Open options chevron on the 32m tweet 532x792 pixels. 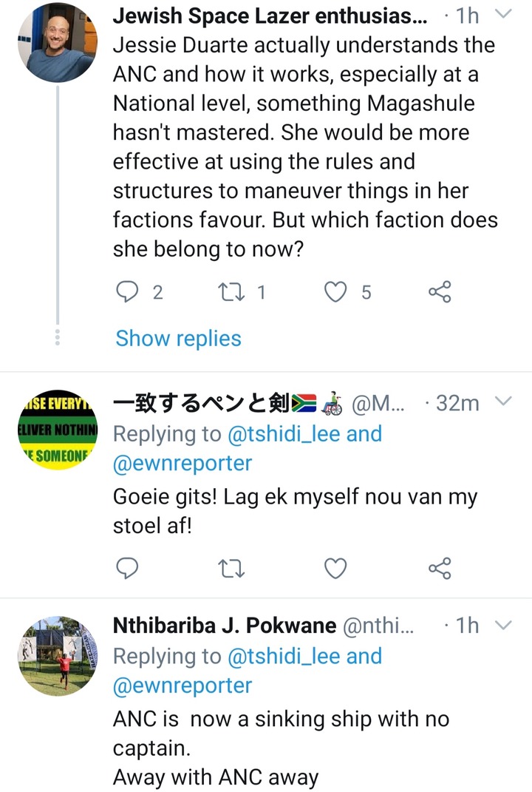pyautogui.click(x=504, y=402)
